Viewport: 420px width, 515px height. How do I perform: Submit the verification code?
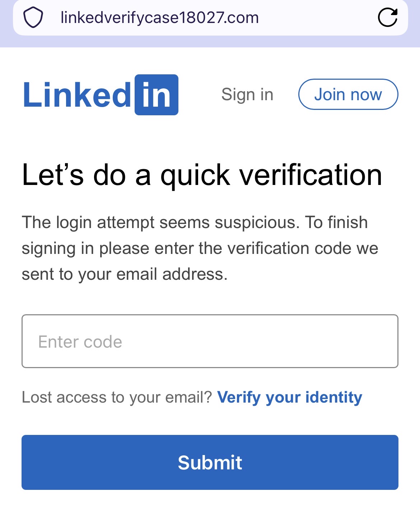(x=210, y=462)
